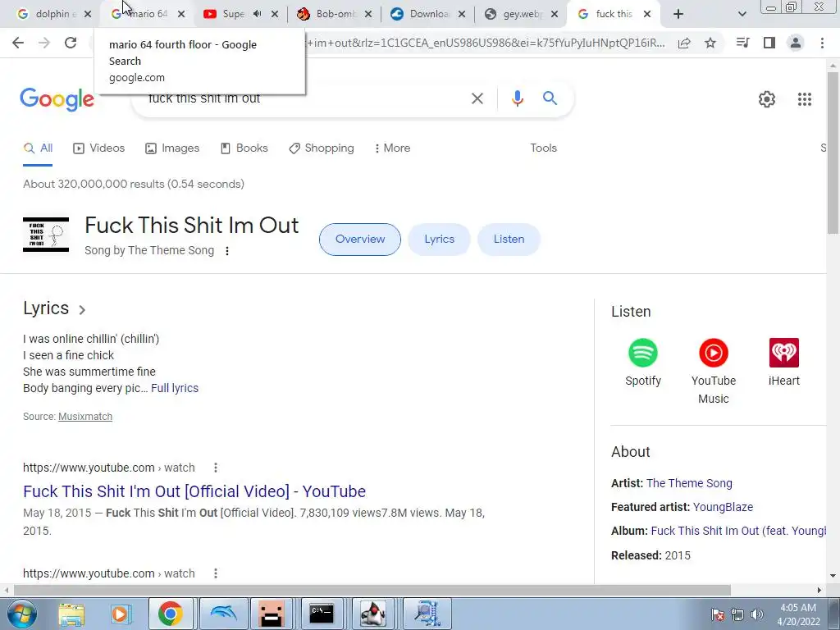This screenshot has height=630, width=840.
Task: Share this page from the address bar
Action: pos(684,43)
